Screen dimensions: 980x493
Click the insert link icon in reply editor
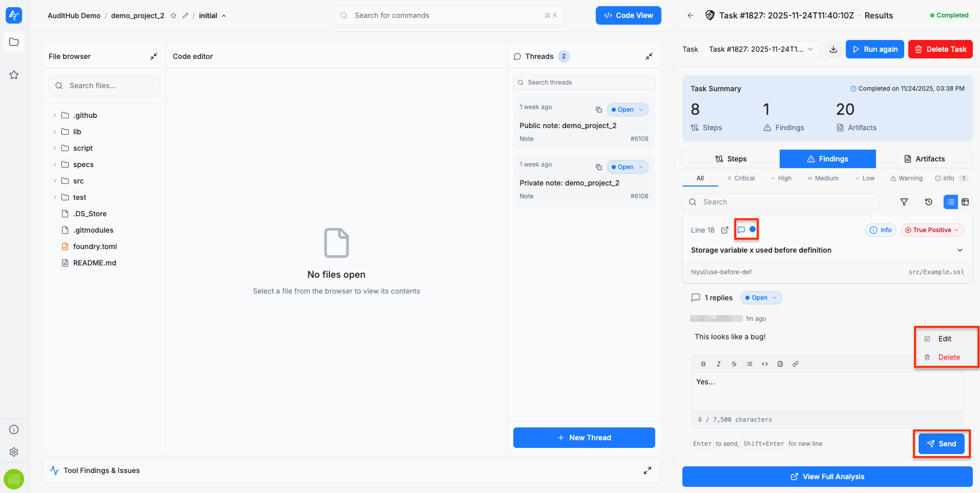click(x=796, y=364)
